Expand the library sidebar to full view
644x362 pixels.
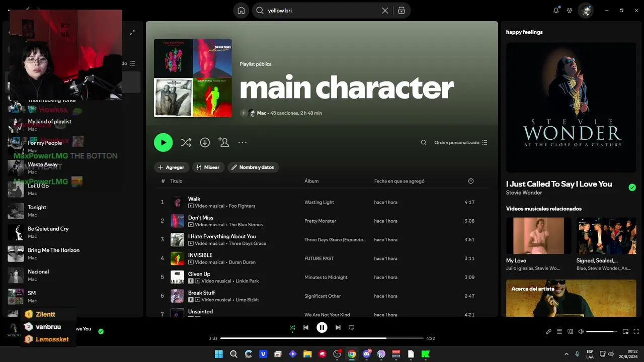click(x=132, y=32)
